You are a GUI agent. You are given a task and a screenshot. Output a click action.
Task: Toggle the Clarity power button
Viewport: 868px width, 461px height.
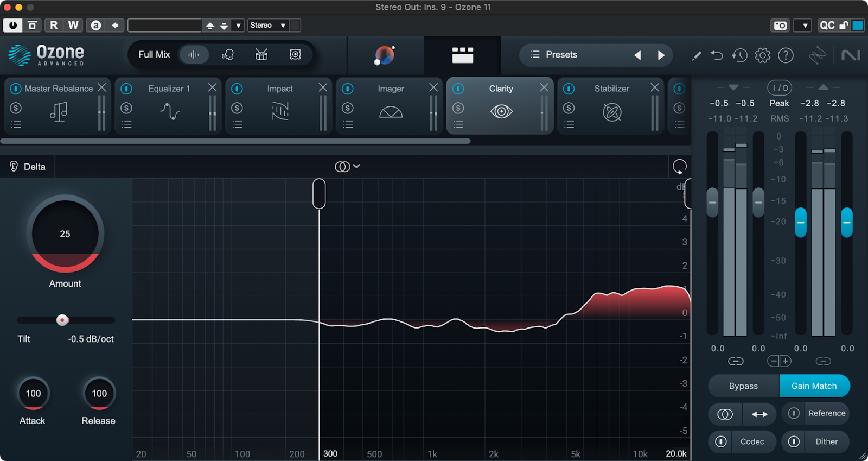[458, 89]
